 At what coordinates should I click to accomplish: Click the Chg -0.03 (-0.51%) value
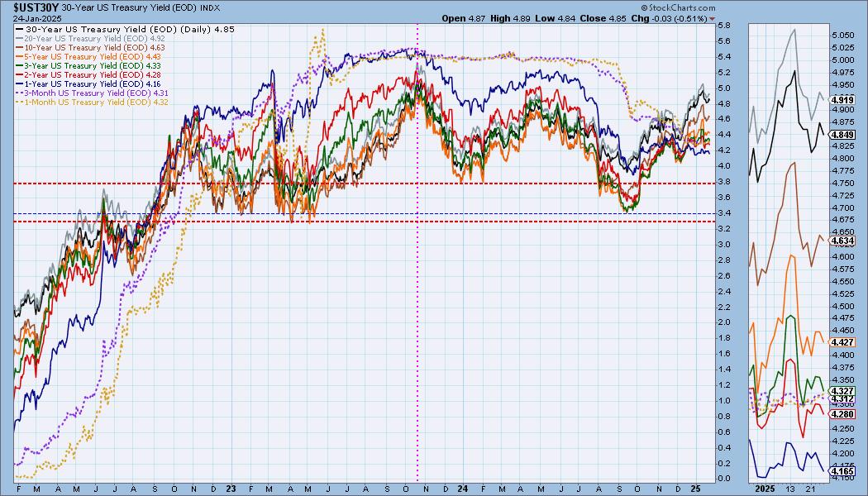coord(670,18)
